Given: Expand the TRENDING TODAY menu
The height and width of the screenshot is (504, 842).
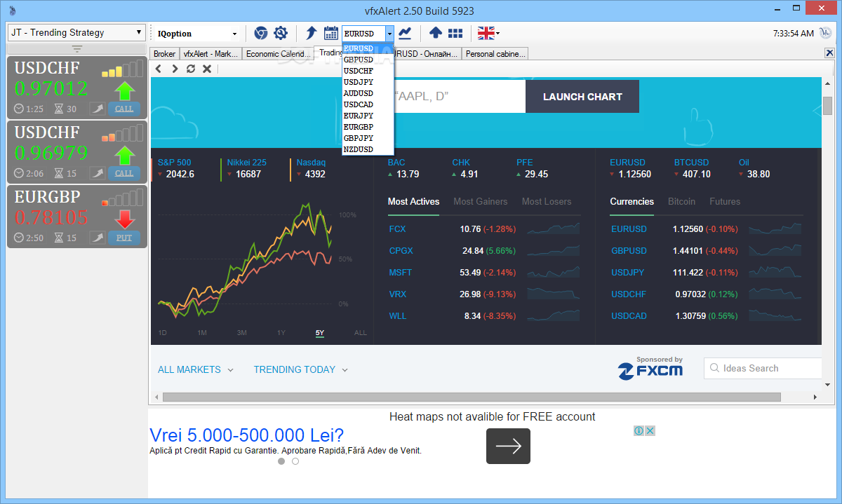Looking at the screenshot, I should (x=300, y=369).
